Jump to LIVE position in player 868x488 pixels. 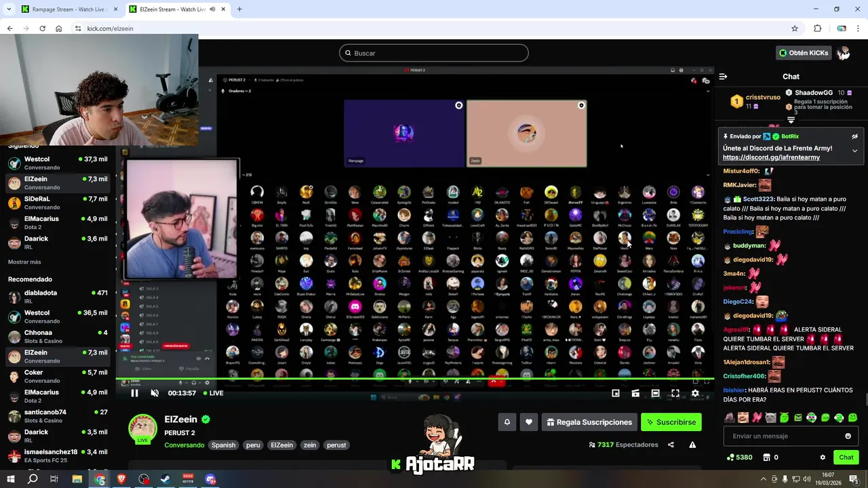click(213, 393)
